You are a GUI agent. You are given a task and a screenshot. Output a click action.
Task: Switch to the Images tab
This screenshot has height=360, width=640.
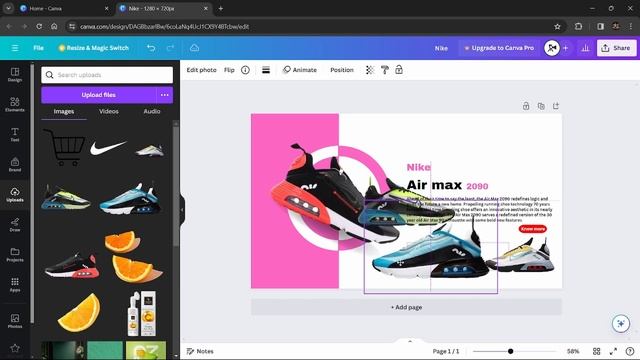pos(64,111)
